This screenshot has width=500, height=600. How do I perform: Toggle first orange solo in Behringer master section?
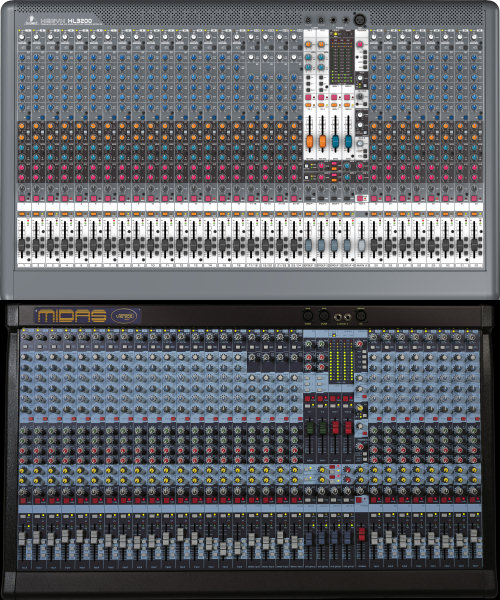[308, 105]
